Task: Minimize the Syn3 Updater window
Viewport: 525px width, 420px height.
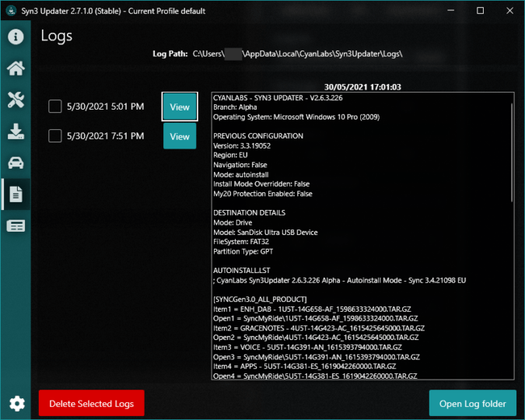Action: coord(450,11)
